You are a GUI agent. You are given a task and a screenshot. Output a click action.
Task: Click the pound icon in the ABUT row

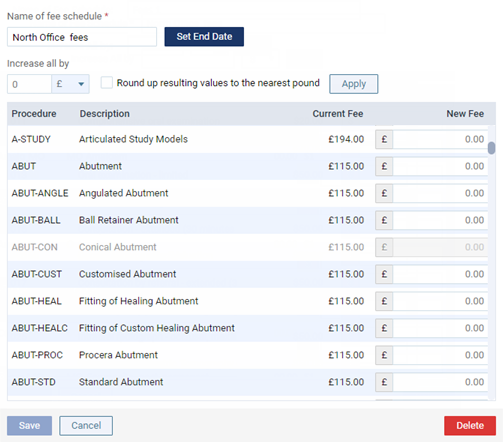point(384,166)
